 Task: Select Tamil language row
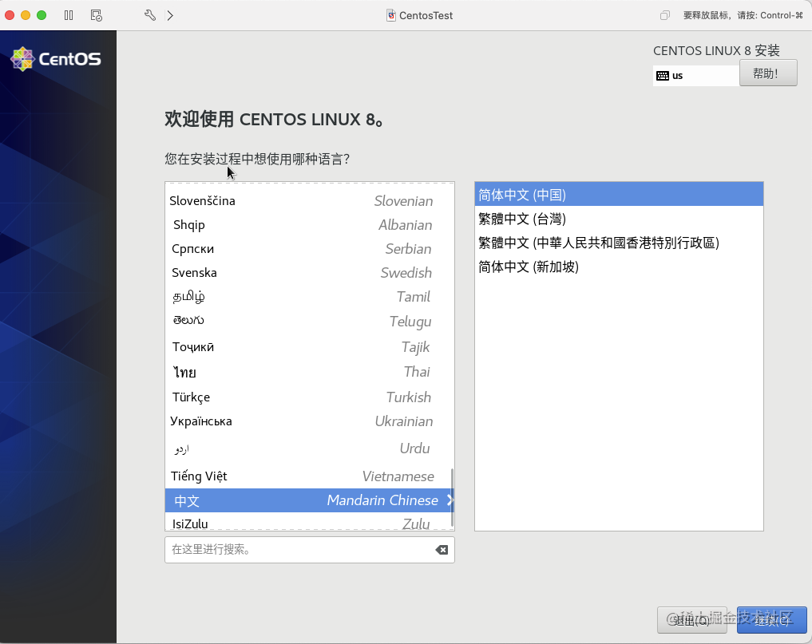[309, 297]
